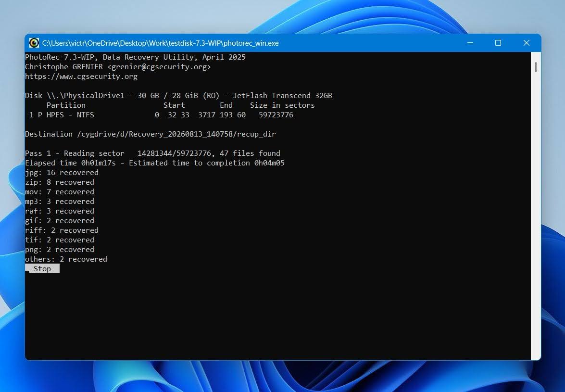565x392 pixels.
Task: Click the 'gif: 2 recovered' line
Action: [x=60, y=220]
